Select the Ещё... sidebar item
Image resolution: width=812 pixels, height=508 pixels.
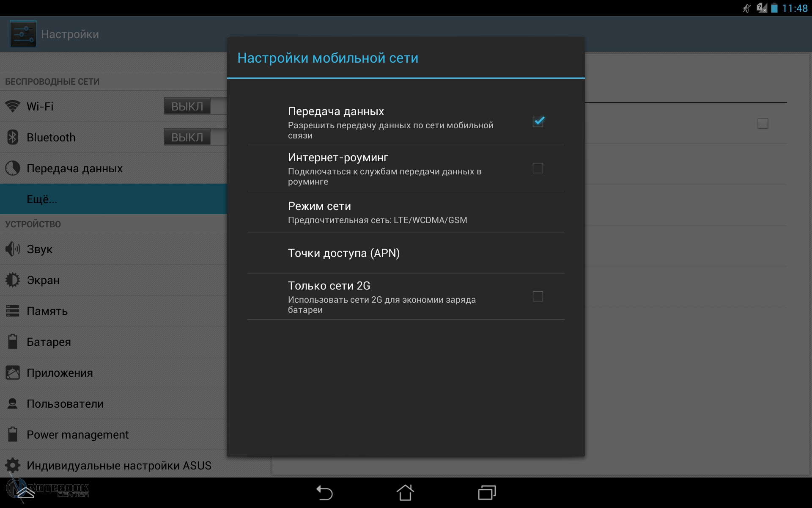[x=42, y=199]
